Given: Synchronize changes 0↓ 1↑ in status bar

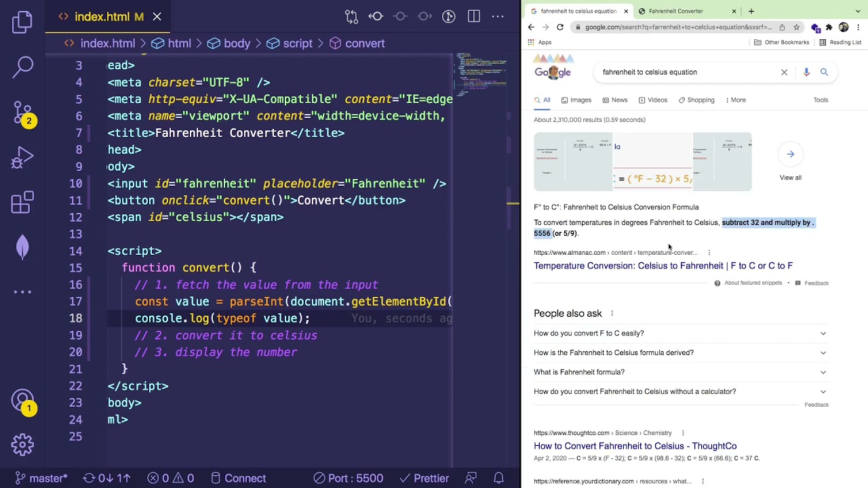Looking at the screenshot, I should coord(106,478).
